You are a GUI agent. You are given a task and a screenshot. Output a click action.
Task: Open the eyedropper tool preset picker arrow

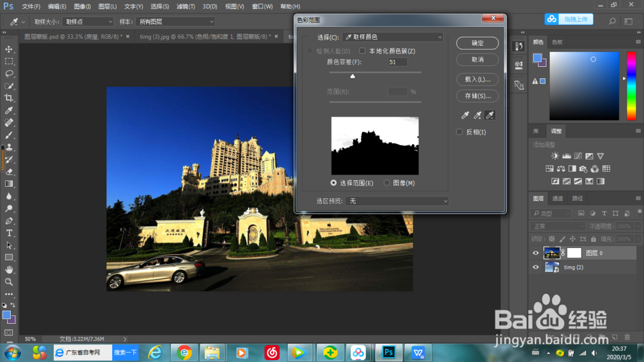point(23,22)
